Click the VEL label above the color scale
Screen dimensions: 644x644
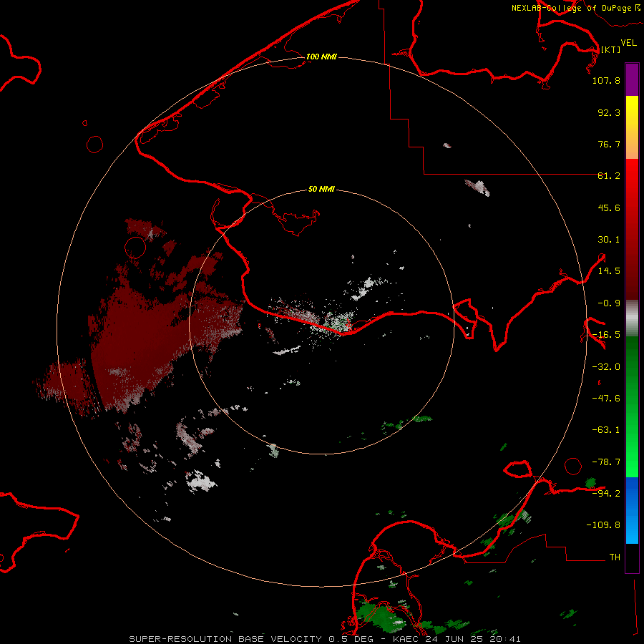click(x=628, y=42)
